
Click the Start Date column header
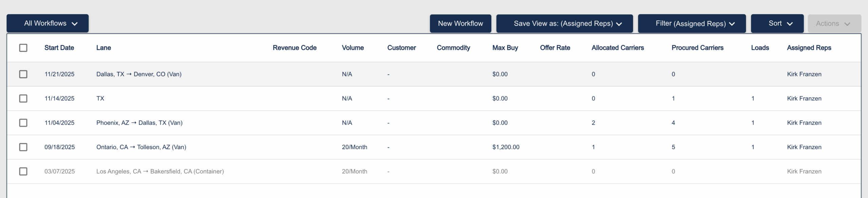[x=59, y=48]
